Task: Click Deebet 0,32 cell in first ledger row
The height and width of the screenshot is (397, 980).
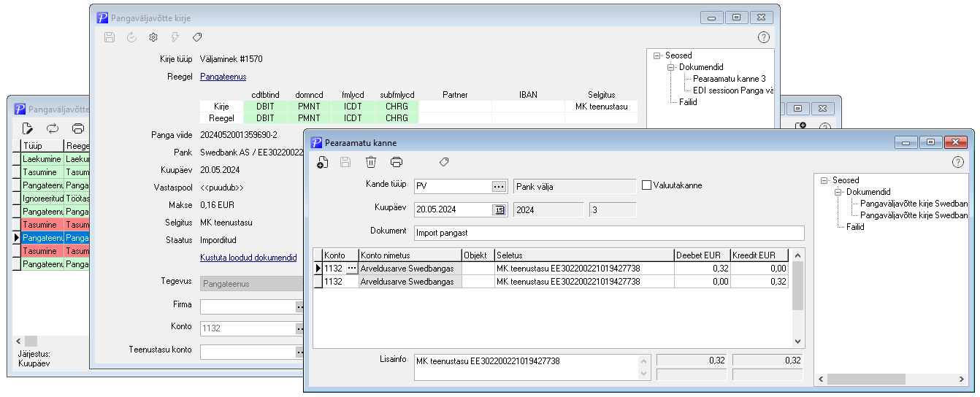Action: (x=703, y=269)
